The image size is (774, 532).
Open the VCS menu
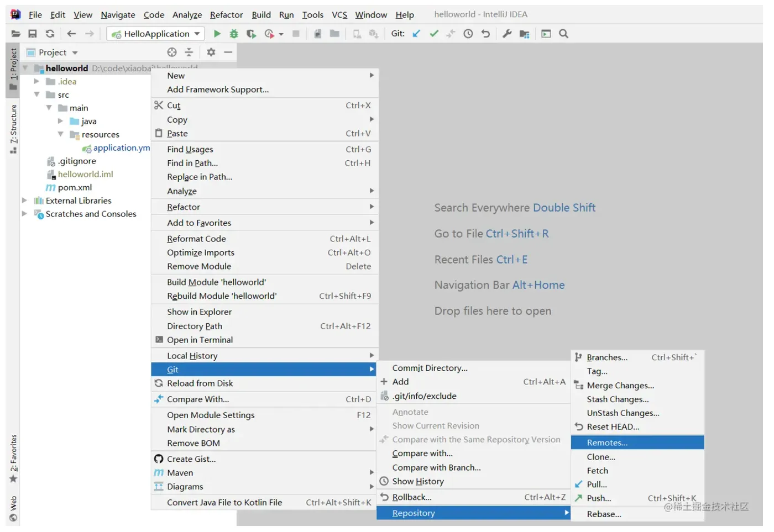[339, 15]
